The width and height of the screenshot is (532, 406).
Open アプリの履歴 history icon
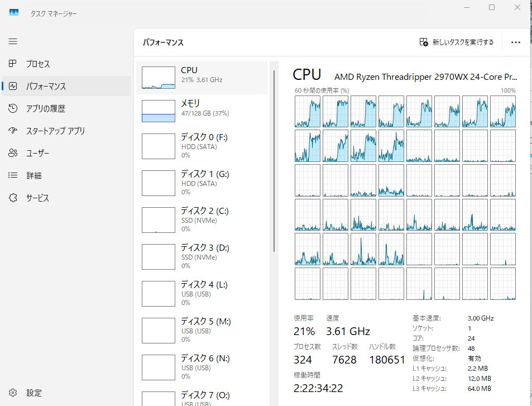tap(13, 109)
